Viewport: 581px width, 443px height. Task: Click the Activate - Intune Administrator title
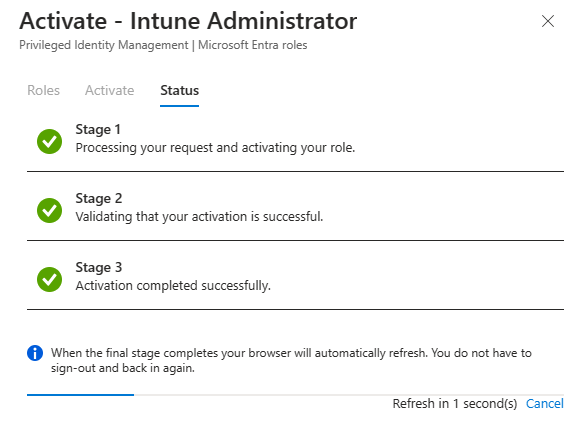tap(188, 21)
